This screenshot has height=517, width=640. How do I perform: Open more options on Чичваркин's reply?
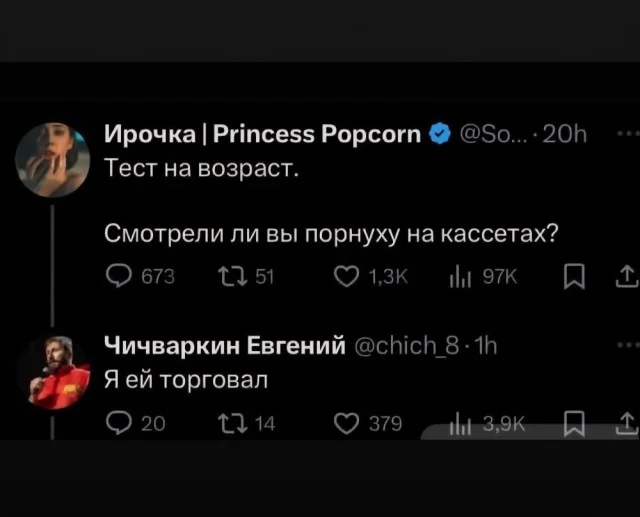[626, 345]
